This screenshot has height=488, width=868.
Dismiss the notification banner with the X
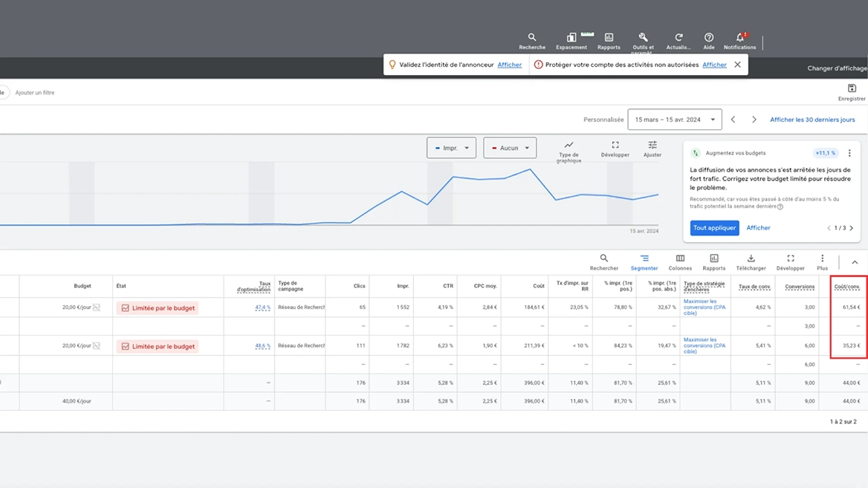737,65
